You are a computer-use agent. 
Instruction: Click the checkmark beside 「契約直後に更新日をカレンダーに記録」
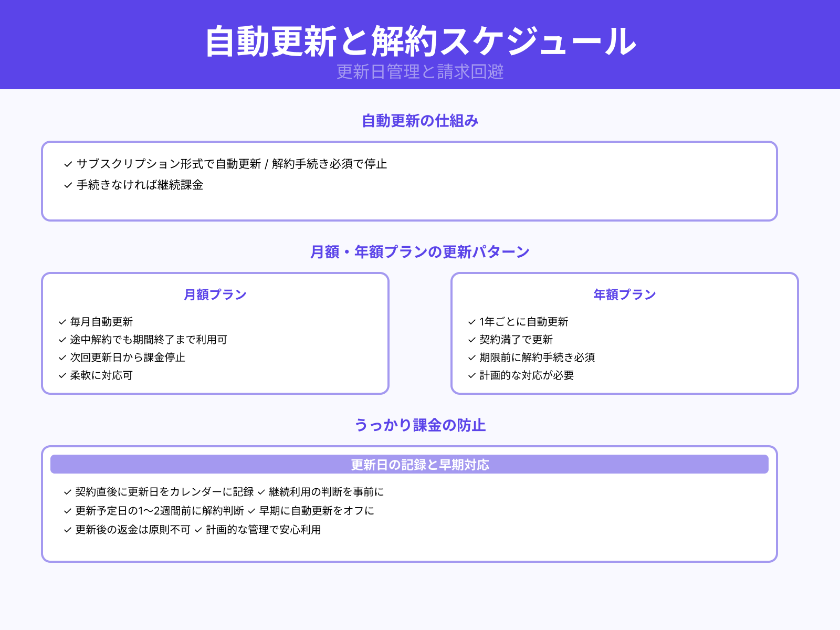coord(67,492)
